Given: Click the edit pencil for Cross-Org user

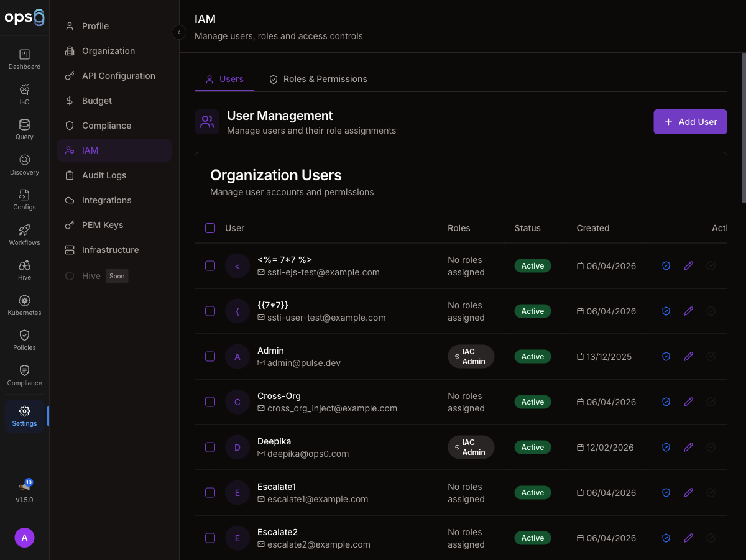Looking at the screenshot, I should pos(688,402).
